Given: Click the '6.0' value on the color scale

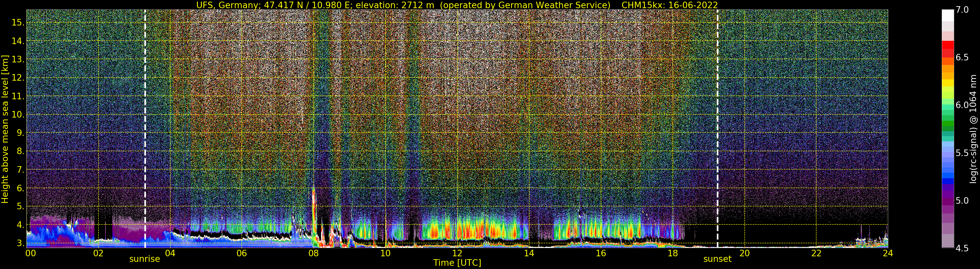Looking at the screenshot, I should click(962, 105).
